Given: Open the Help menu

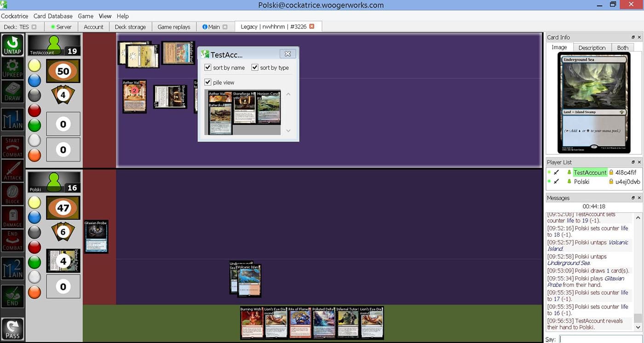Looking at the screenshot, I should [123, 16].
